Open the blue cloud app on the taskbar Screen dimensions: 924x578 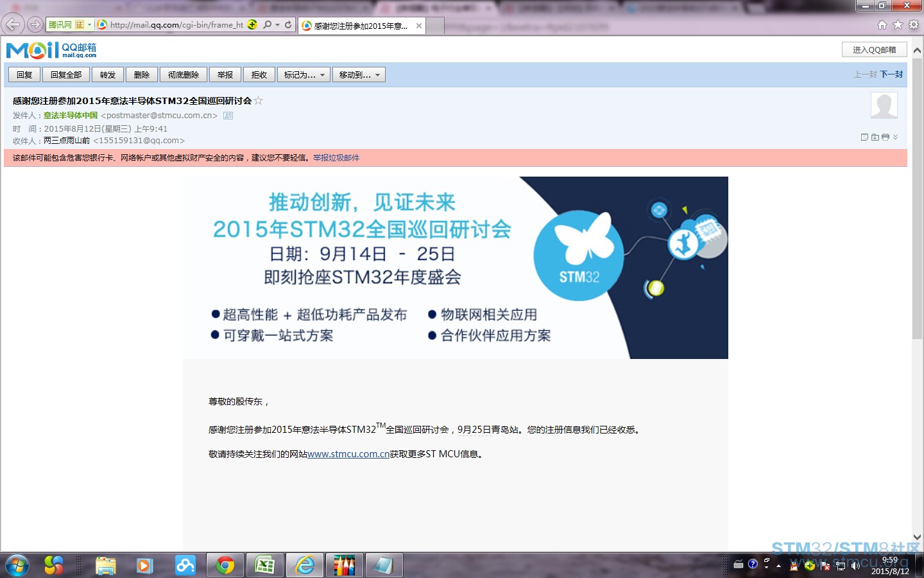pos(185,565)
